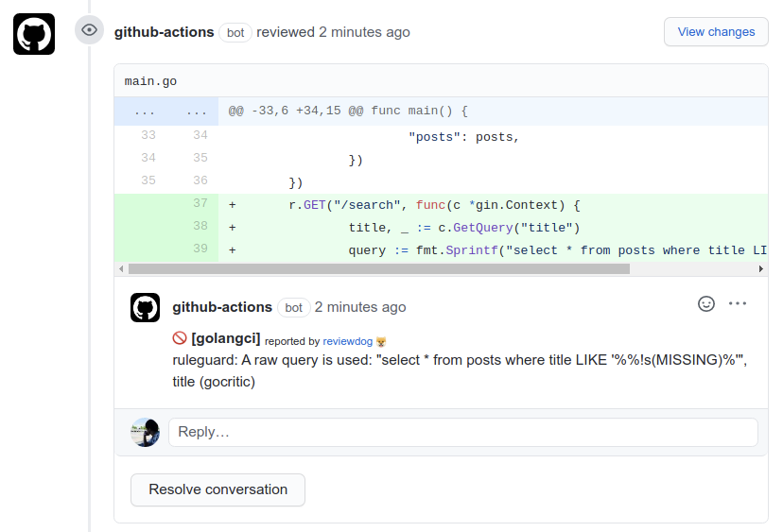Select the hunk header '@@ -33,6 +34,15 @@ func main()'

click(x=348, y=111)
